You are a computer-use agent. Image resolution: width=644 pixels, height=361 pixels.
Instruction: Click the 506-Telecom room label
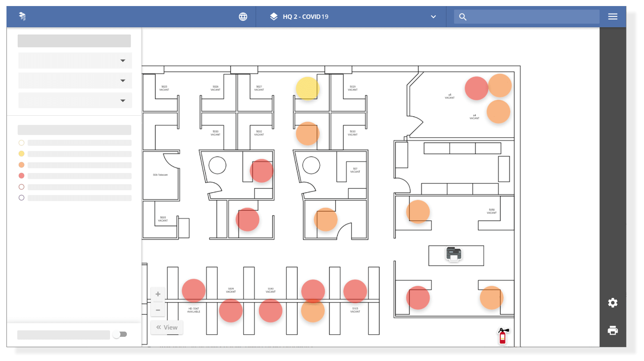(160, 175)
